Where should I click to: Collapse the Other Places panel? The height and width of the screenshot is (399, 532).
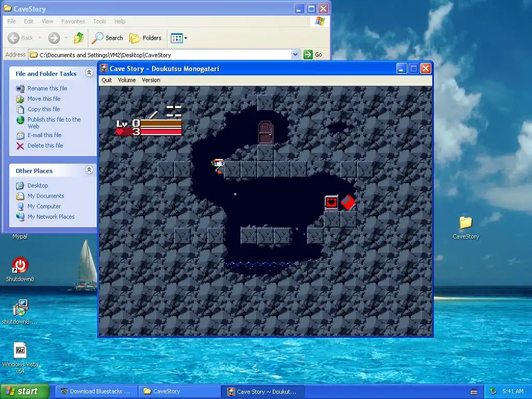click(x=89, y=170)
